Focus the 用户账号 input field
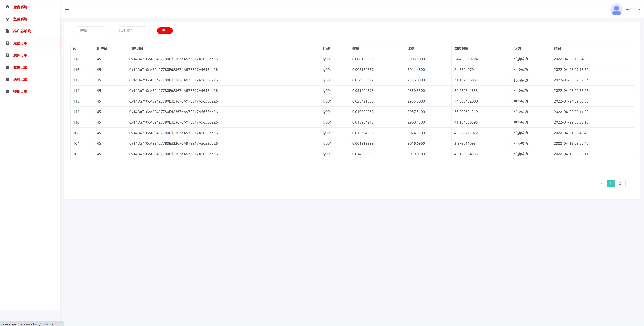The width and height of the screenshot is (644, 326). coord(91,30)
